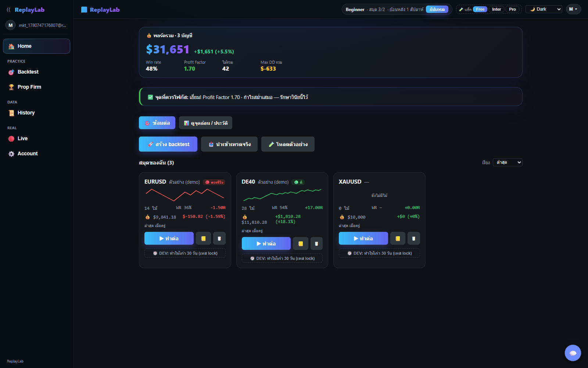Click the 'XAUUSD' card title

(x=350, y=182)
